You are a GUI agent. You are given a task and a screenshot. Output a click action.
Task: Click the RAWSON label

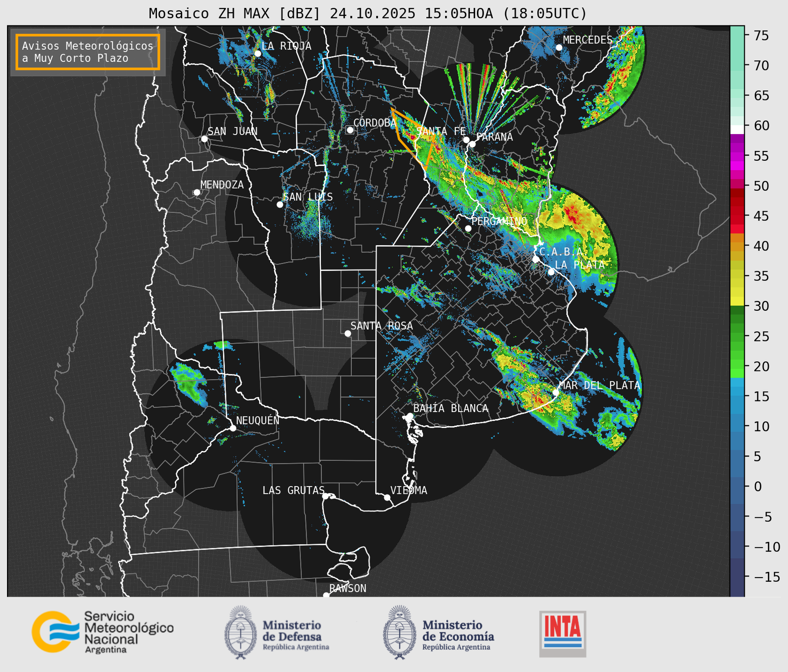pos(348,588)
